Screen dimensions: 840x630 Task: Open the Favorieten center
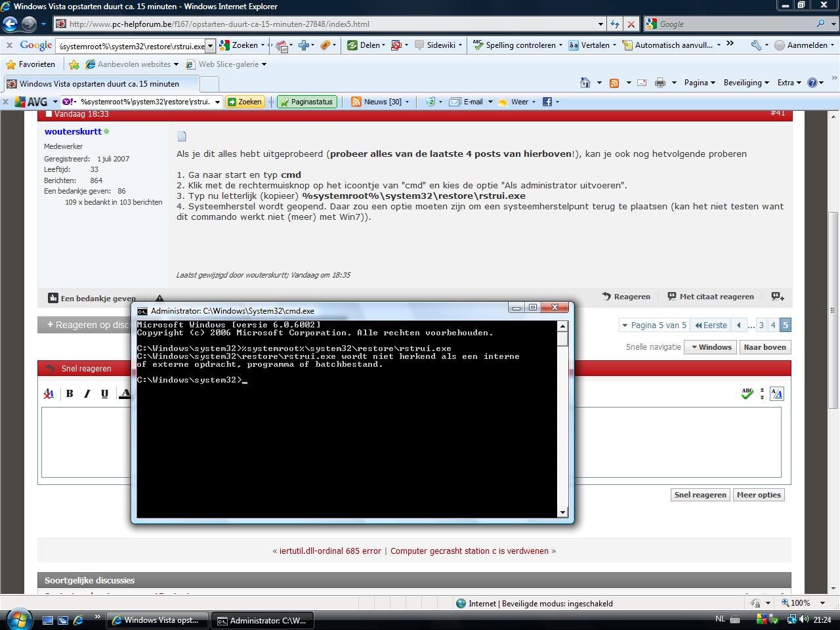click(31, 64)
